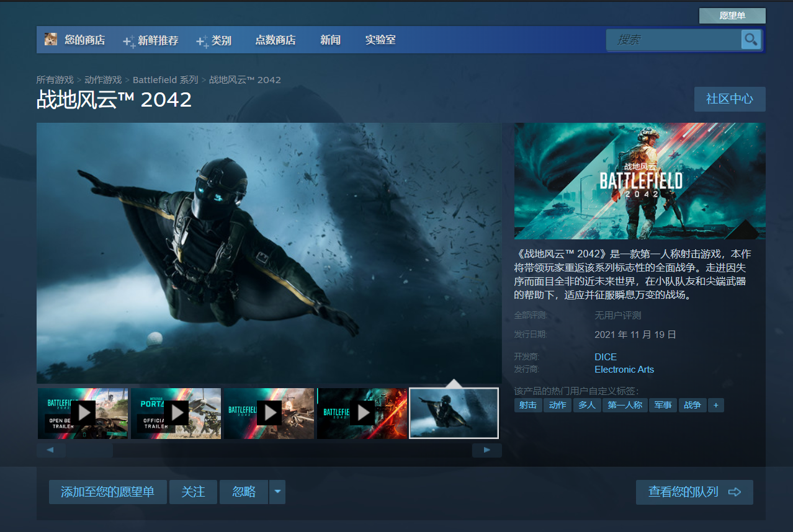Open the 点数商店 tab

[x=276, y=40]
